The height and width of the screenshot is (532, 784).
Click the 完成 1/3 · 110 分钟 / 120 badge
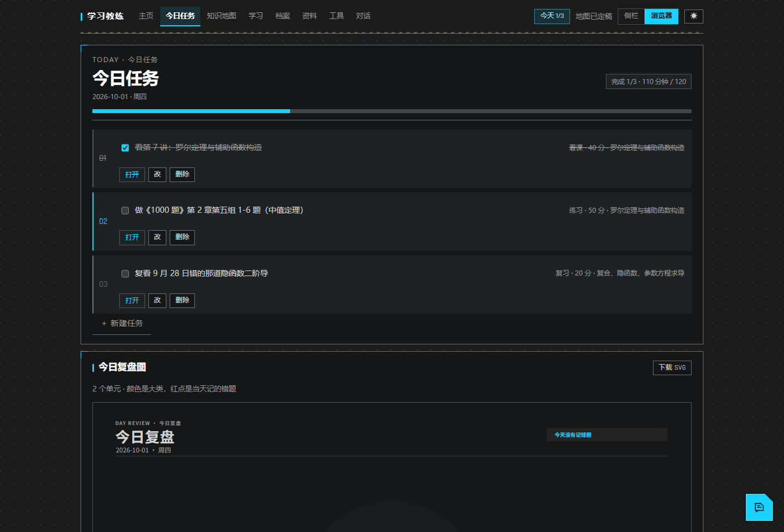point(648,82)
